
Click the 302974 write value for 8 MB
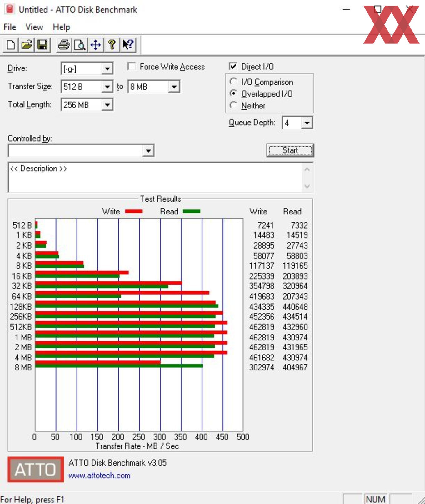click(262, 367)
